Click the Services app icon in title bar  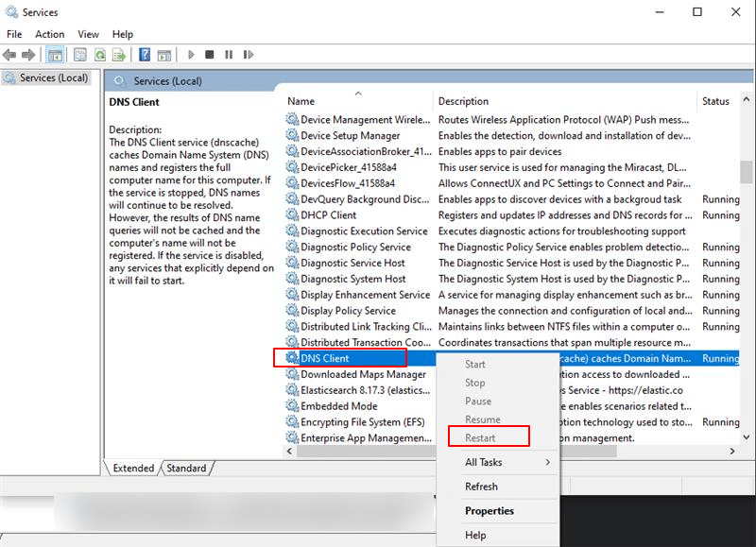coord(11,11)
